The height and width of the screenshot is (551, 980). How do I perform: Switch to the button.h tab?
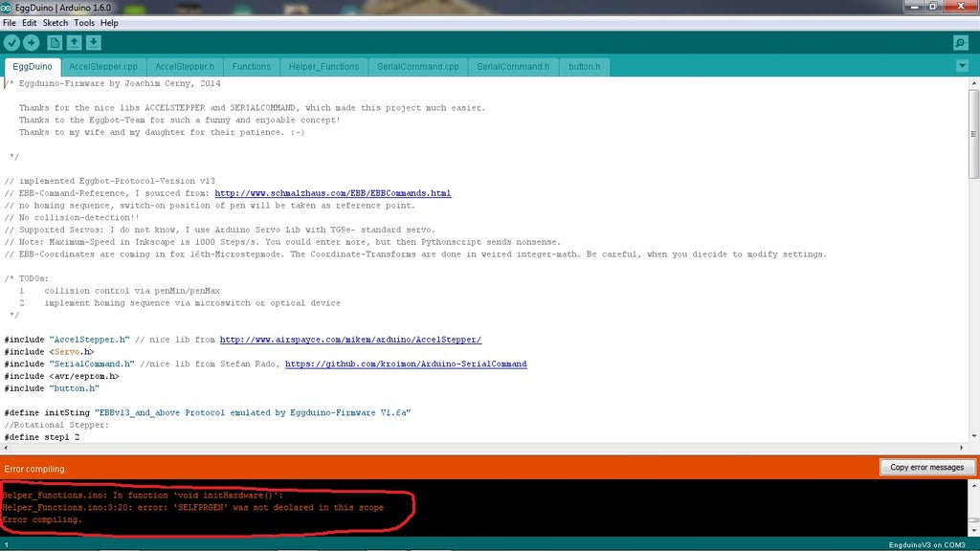click(585, 67)
